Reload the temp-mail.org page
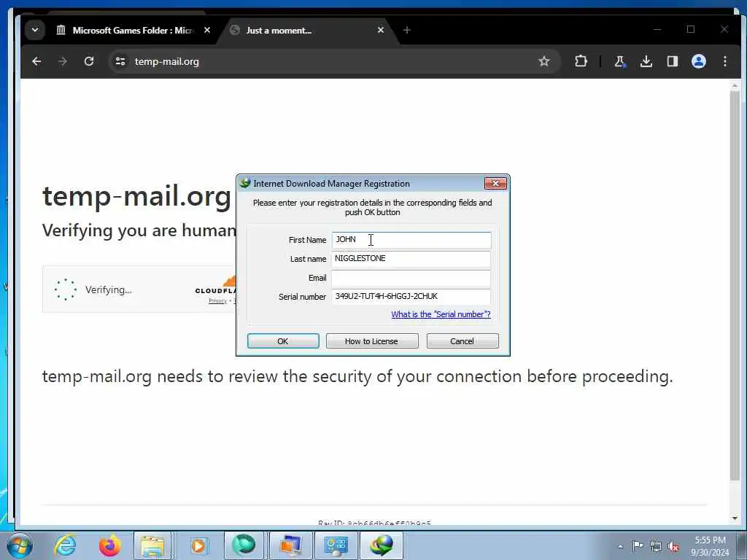The height and width of the screenshot is (560, 747). coord(88,61)
